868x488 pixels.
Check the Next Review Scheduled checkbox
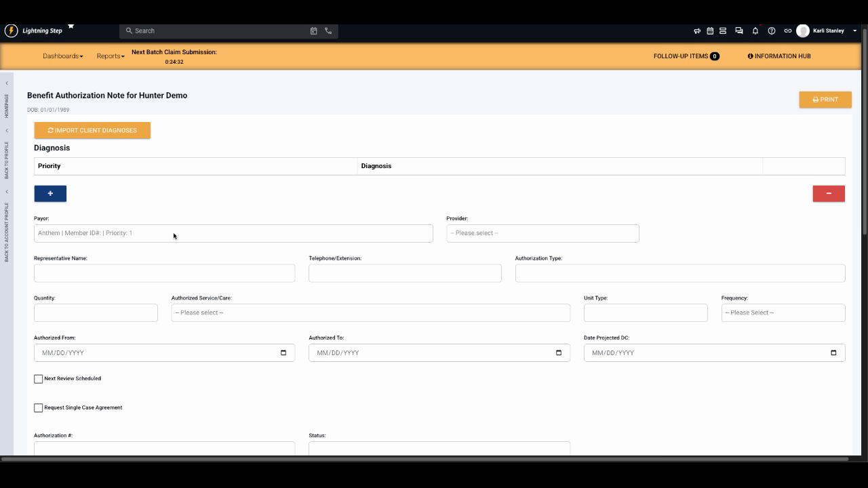click(39, 378)
